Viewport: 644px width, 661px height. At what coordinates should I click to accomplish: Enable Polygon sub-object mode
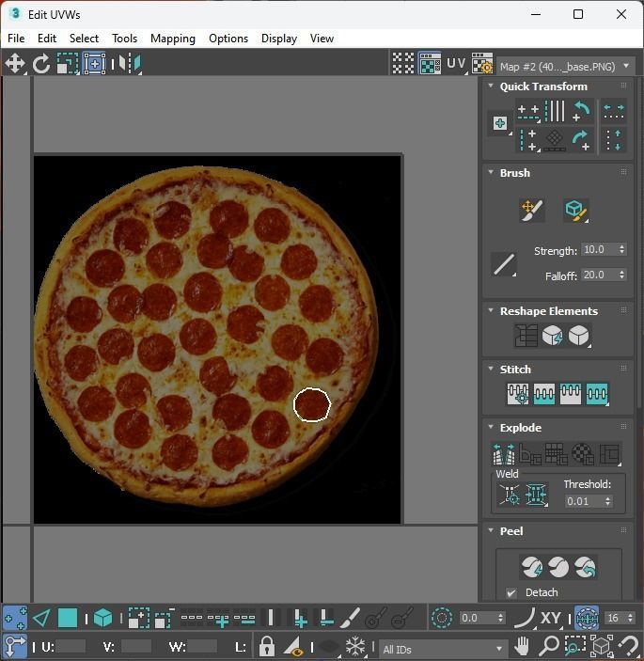[x=68, y=618]
